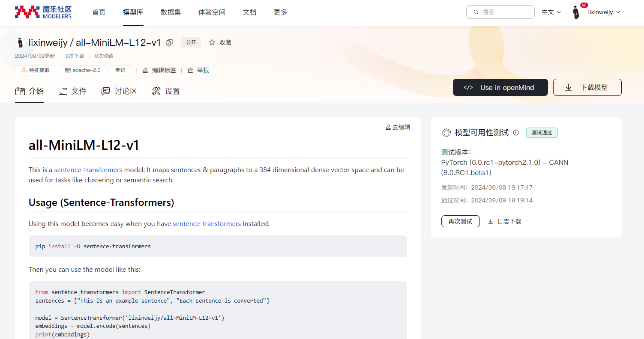Click the info icon beside 模型可用性测试
The width and height of the screenshot is (644, 339).
(516, 133)
